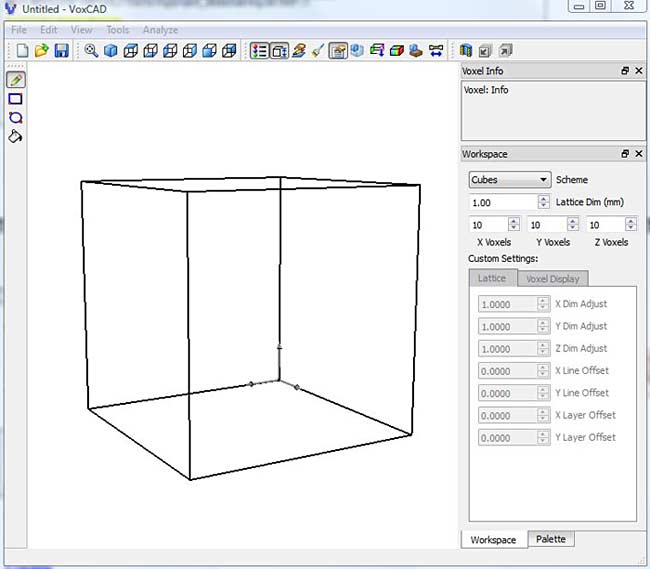
Task: Select the Lattice settings tab
Action: tap(492, 278)
